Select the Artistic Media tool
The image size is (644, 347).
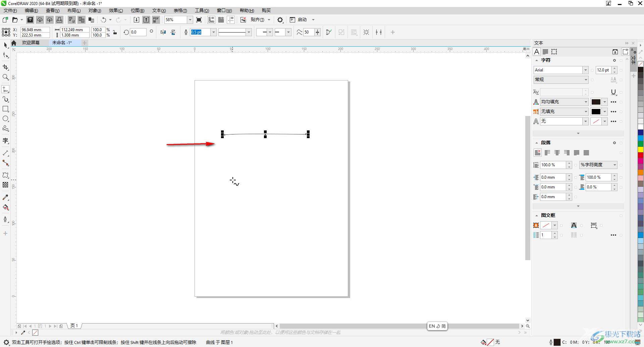(5, 99)
